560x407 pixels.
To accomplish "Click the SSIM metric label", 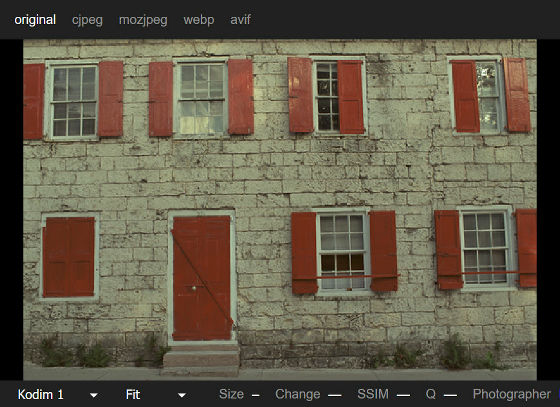I will click(373, 394).
